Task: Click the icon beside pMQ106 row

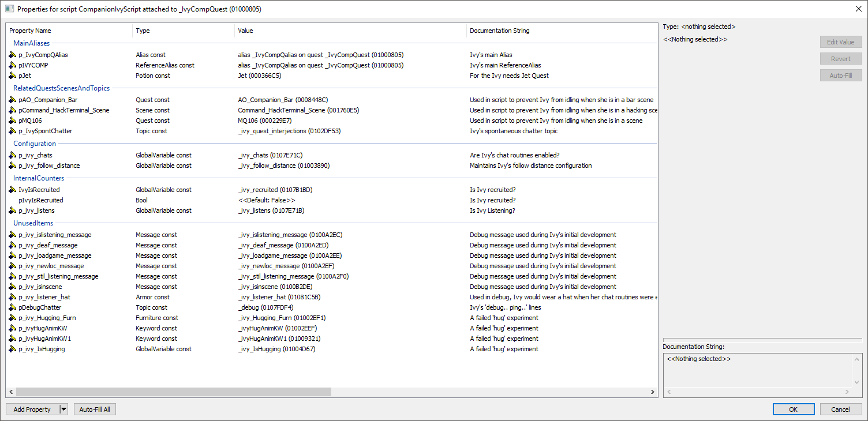Action: point(12,121)
